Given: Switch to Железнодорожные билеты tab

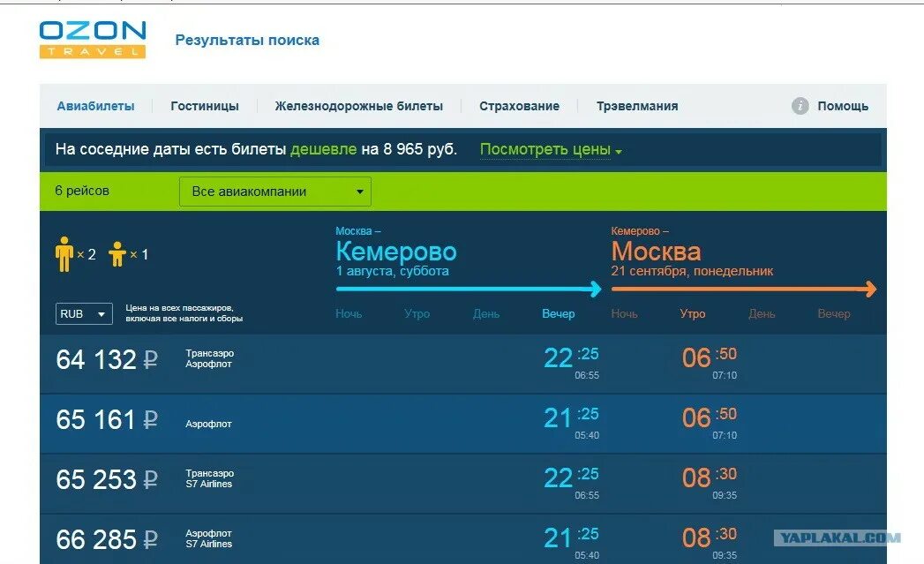Looking at the screenshot, I should (359, 106).
